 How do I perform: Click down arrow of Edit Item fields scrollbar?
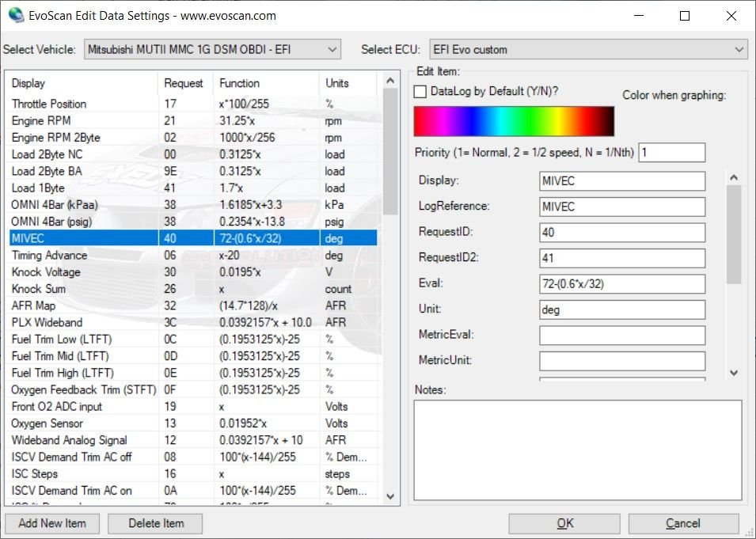pos(734,372)
